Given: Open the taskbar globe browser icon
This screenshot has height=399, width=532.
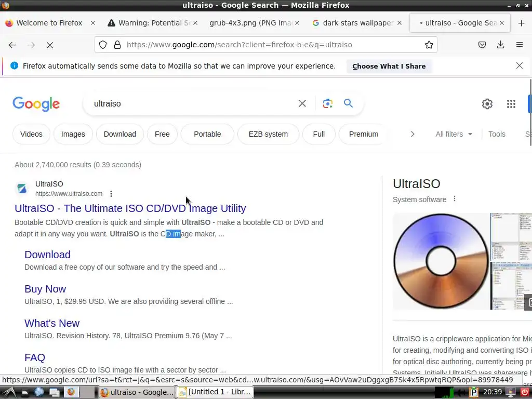Looking at the screenshot, I should [x=39, y=392].
